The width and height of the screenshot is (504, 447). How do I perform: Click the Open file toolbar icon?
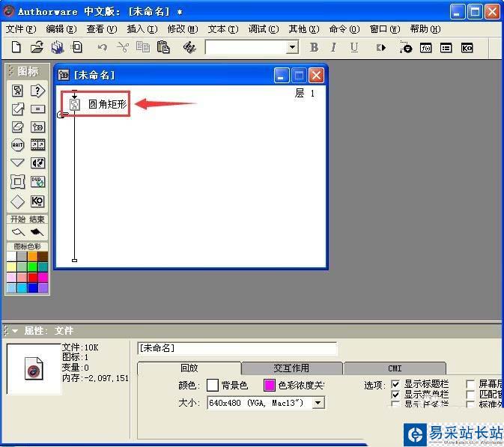37,47
